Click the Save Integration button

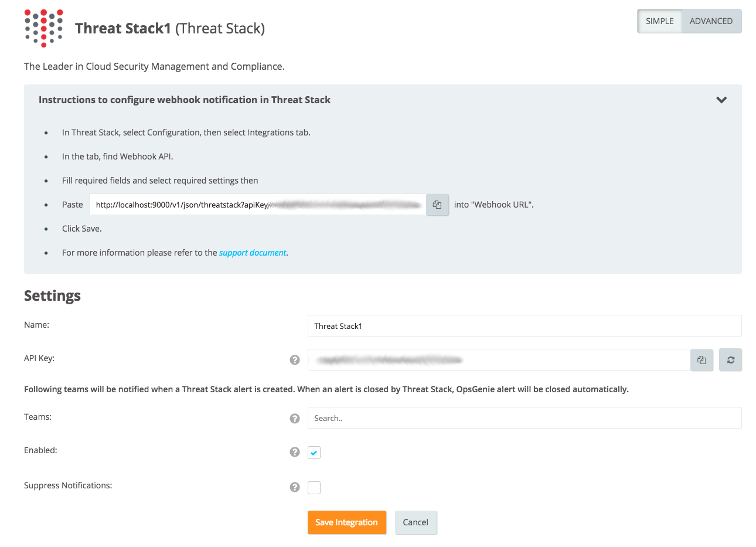point(346,522)
